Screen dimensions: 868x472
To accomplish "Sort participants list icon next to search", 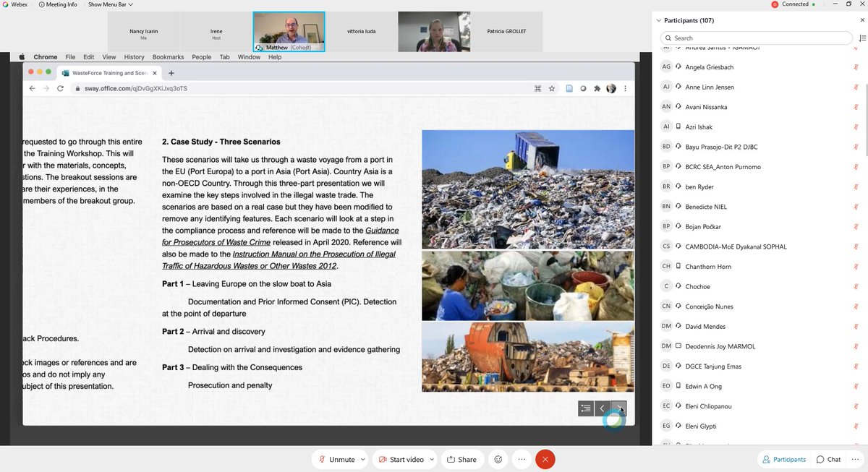I will 861,38.
